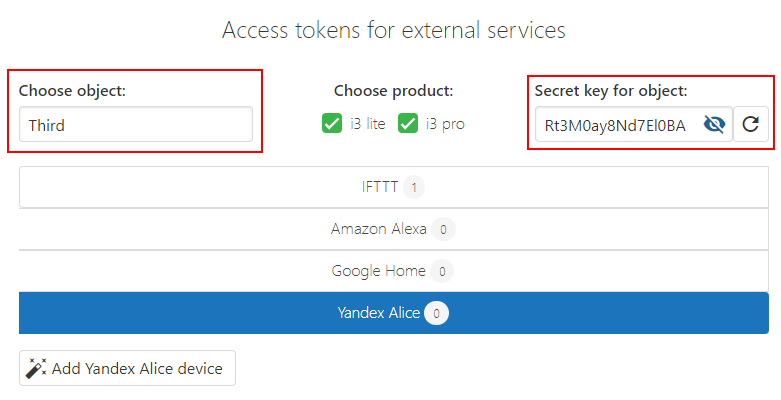Expand the Amazon Alexa section
The width and height of the screenshot is (781, 400).
point(379,229)
